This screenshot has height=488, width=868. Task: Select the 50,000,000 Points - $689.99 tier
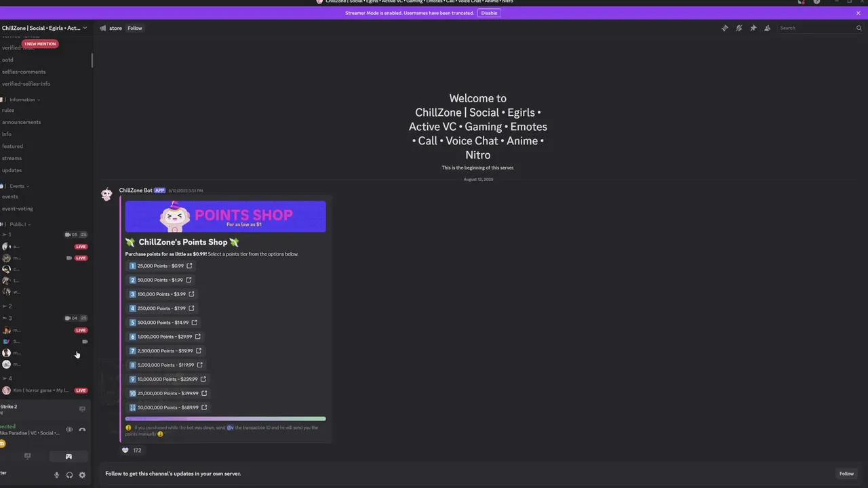click(x=168, y=408)
